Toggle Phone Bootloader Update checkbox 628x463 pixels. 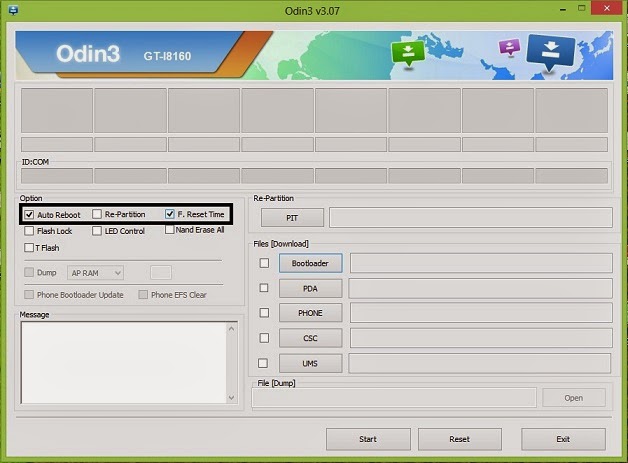(29, 295)
